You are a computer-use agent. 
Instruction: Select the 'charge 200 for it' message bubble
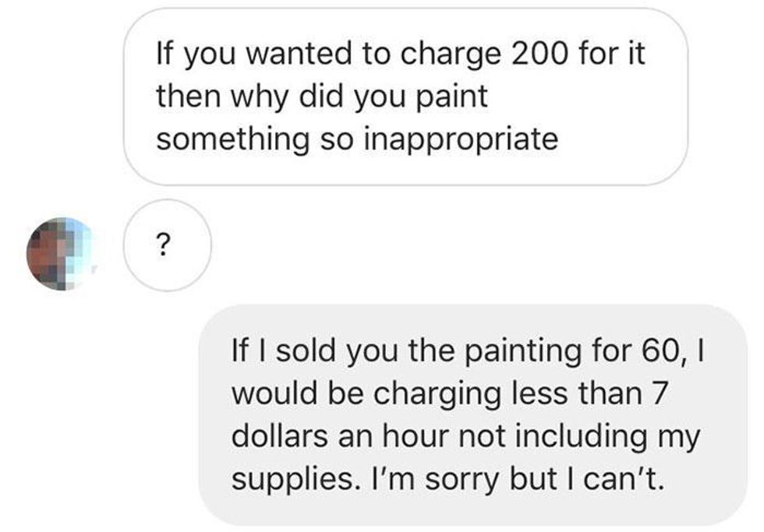pos(405,97)
